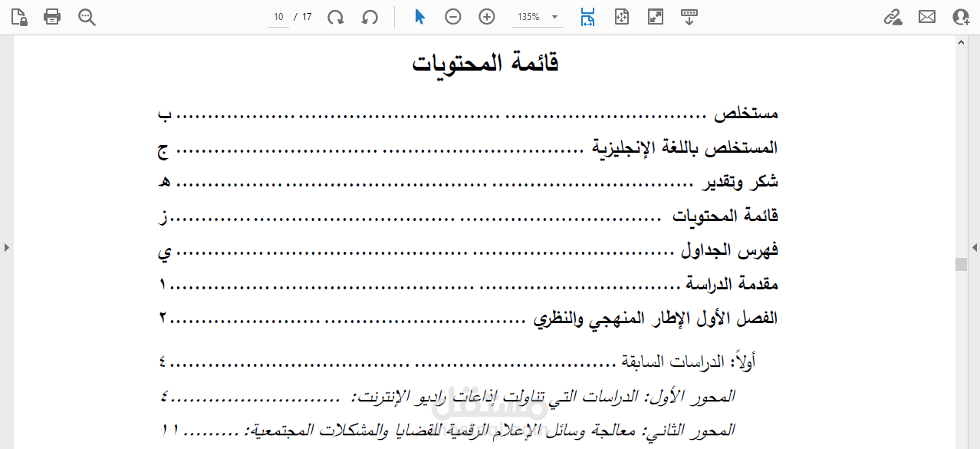Choose the selection arrow tool
Image resolution: width=980 pixels, height=449 pixels.
click(419, 17)
